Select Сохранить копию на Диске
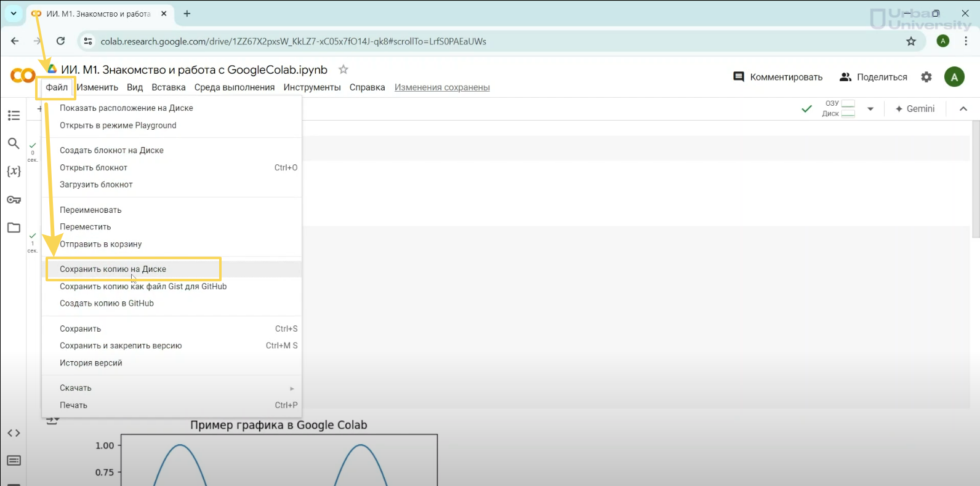980x486 pixels. (x=113, y=269)
